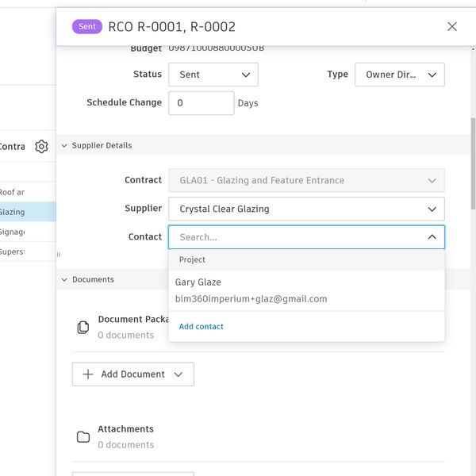Open the Status dropdown
This screenshot has height=476, width=476.
coord(213,75)
